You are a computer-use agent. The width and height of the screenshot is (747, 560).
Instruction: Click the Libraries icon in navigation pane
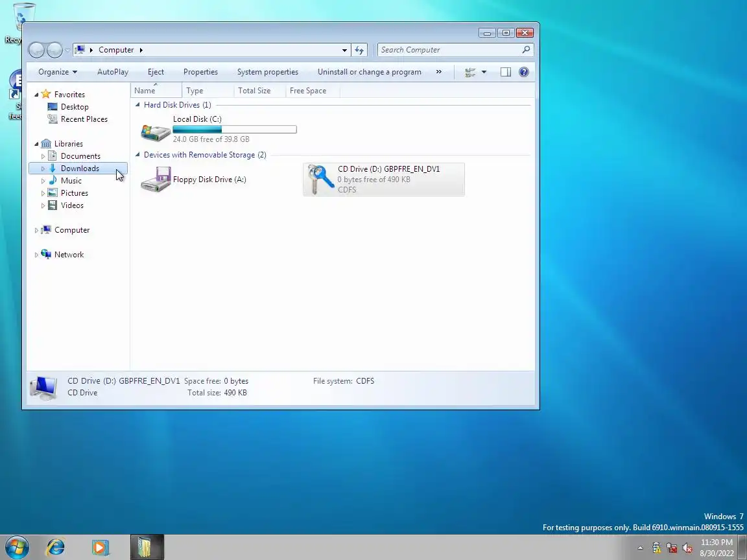coord(46,143)
